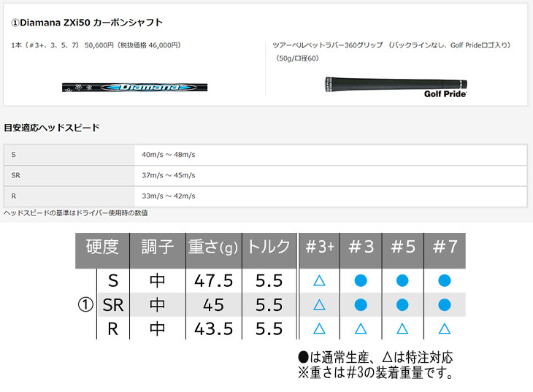533x392 pixels.
Task: Click the blue circle for S row #3
Action: coord(361,281)
